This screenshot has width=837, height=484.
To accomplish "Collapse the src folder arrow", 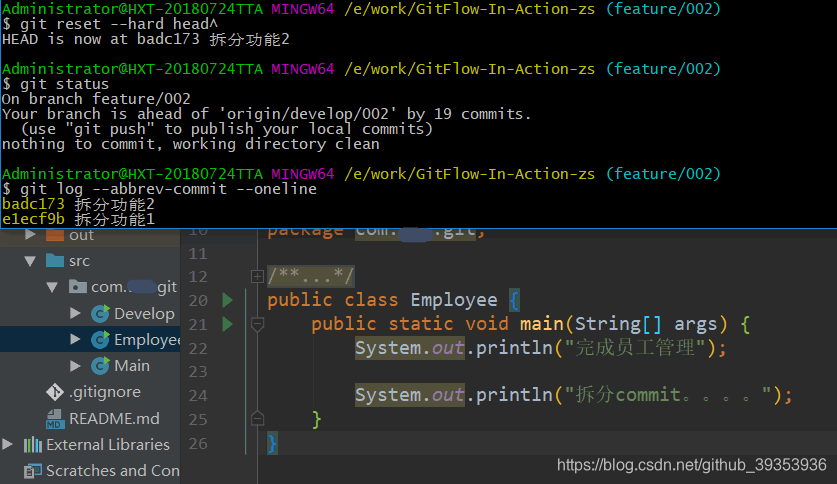I will pyautogui.click(x=30, y=261).
